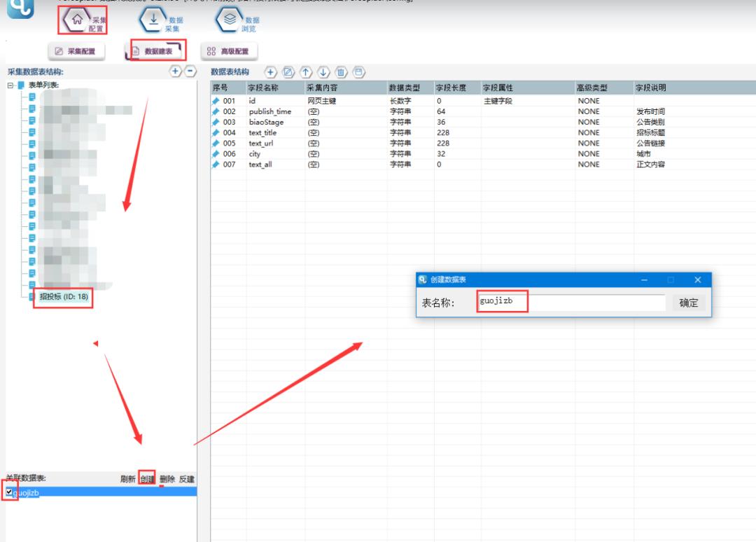
Task: Move field down with the down arrow icon
Action: pos(323,72)
